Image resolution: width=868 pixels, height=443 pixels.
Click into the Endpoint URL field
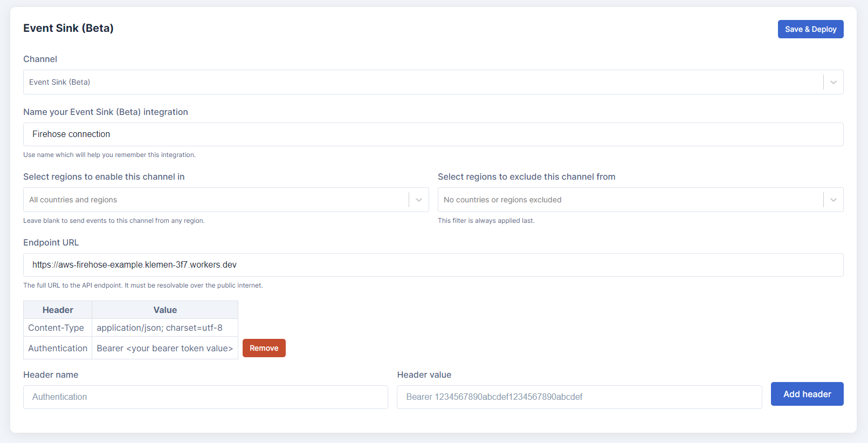tap(433, 265)
